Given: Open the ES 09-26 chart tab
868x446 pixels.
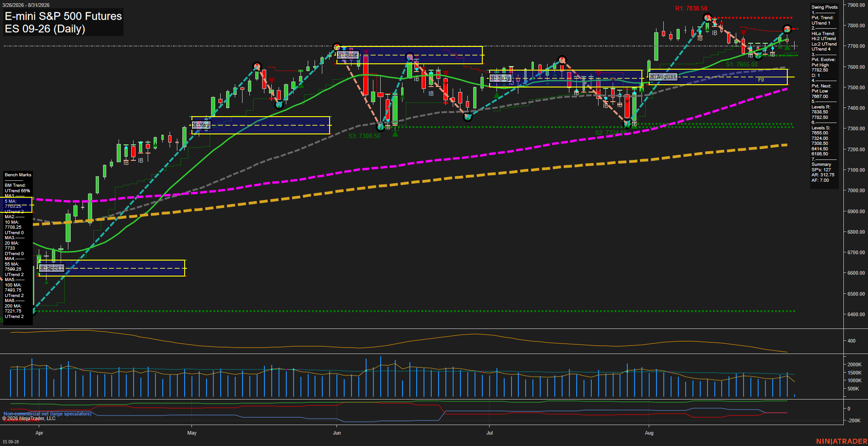Looking at the screenshot, I should (x=11, y=441).
